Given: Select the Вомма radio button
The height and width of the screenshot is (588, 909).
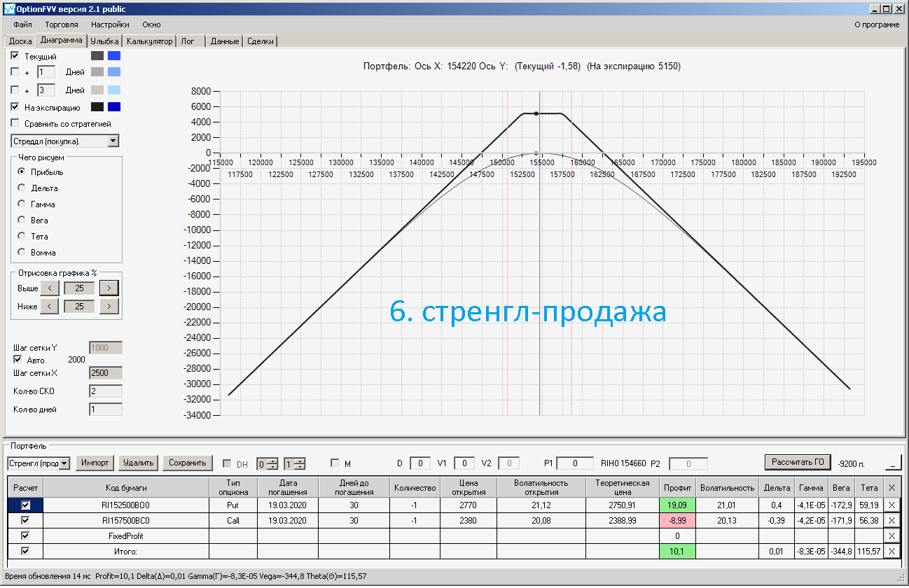Looking at the screenshot, I should pyautogui.click(x=22, y=252).
